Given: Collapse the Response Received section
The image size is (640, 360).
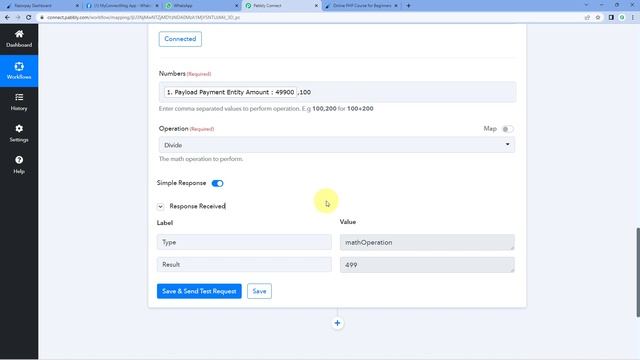Looking at the screenshot, I should point(160,207).
